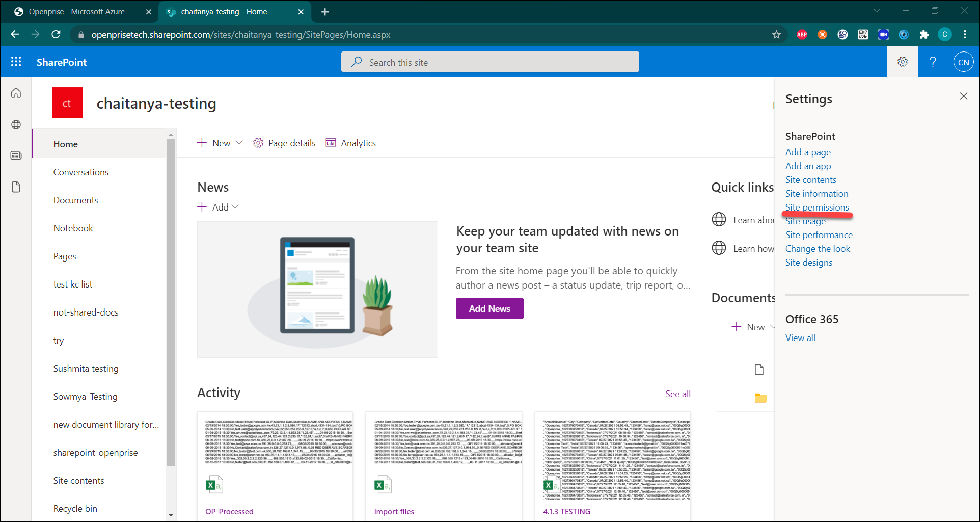Screen dimensions: 980x522
Task: Click the Site performance link
Action: pos(819,234)
